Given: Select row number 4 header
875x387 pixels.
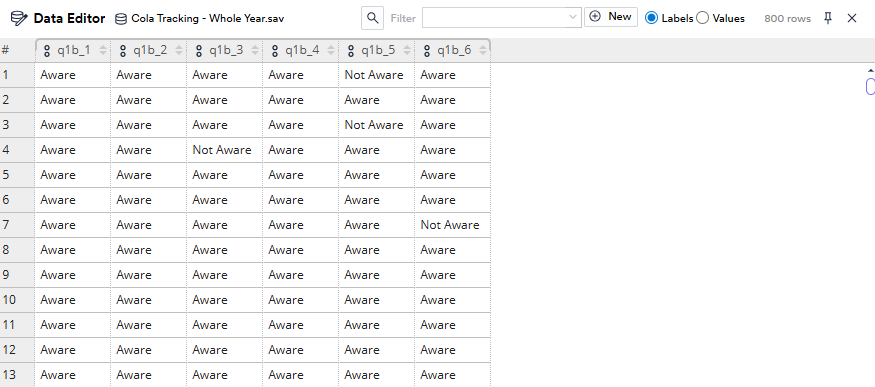Looking at the screenshot, I should pos(17,150).
